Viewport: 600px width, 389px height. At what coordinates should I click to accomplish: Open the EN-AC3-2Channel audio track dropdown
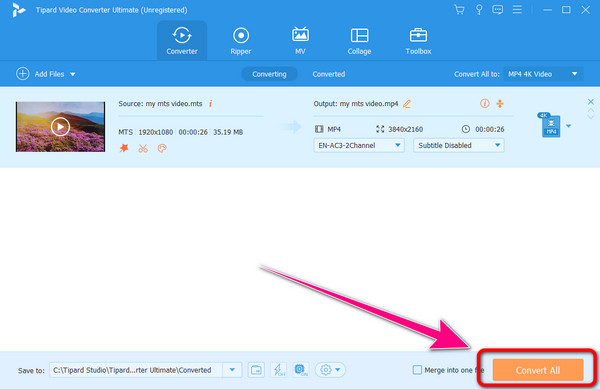point(359,145)
